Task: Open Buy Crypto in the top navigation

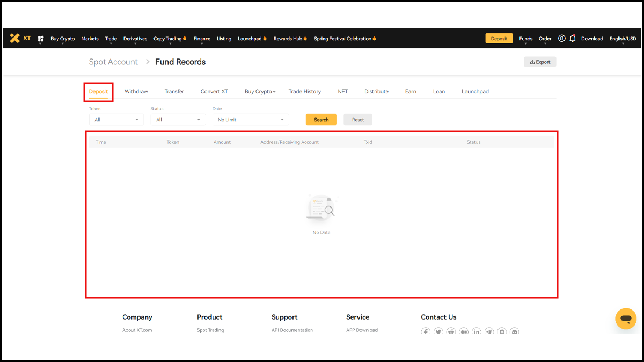Action: [63, 39]
